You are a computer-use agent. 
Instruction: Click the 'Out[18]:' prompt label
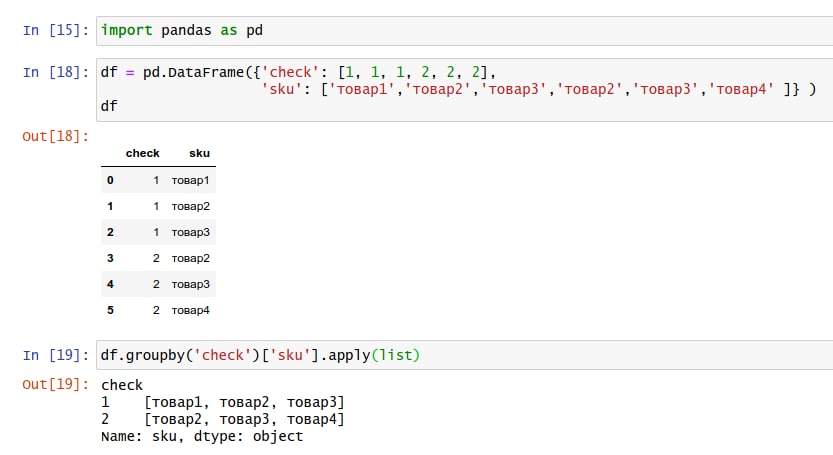coord(55,137)
